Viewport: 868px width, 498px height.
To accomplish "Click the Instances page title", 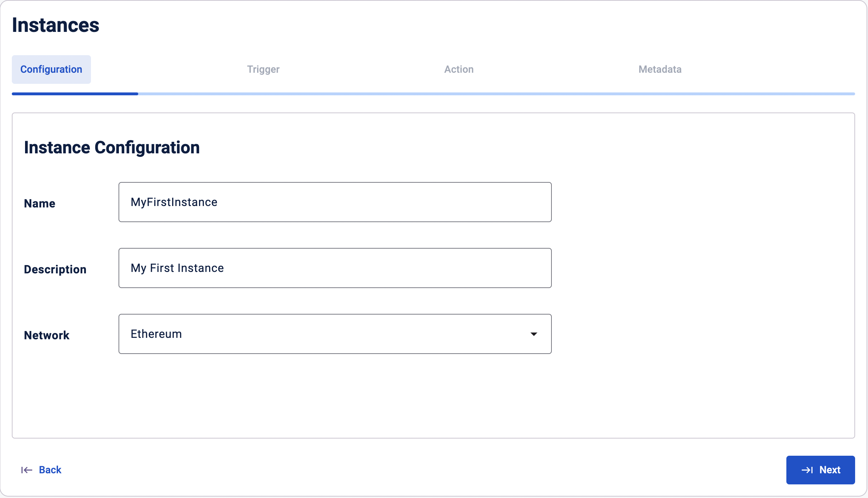I will (56, 25).
